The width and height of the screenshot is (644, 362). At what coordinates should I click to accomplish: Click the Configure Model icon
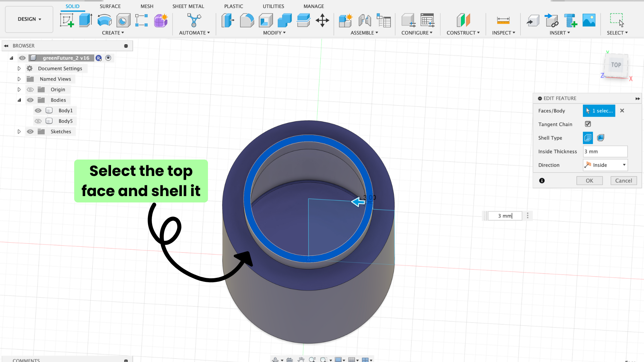tap(409, 20)
